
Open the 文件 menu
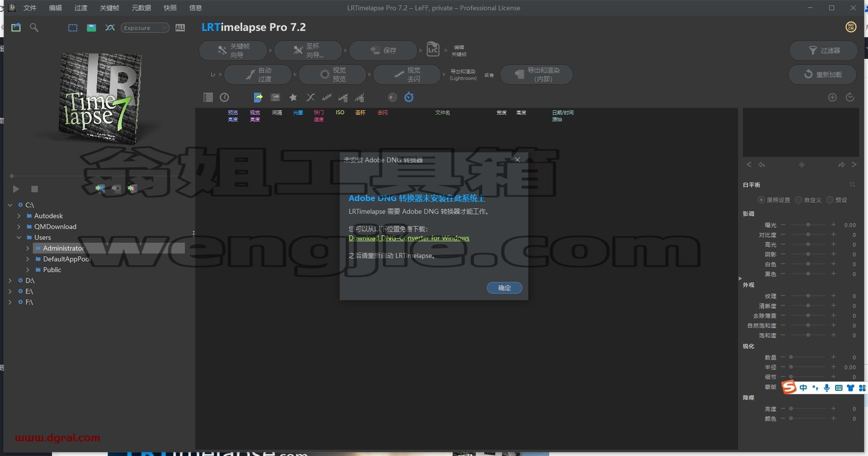pyautogui.click(x=30, y=8)
